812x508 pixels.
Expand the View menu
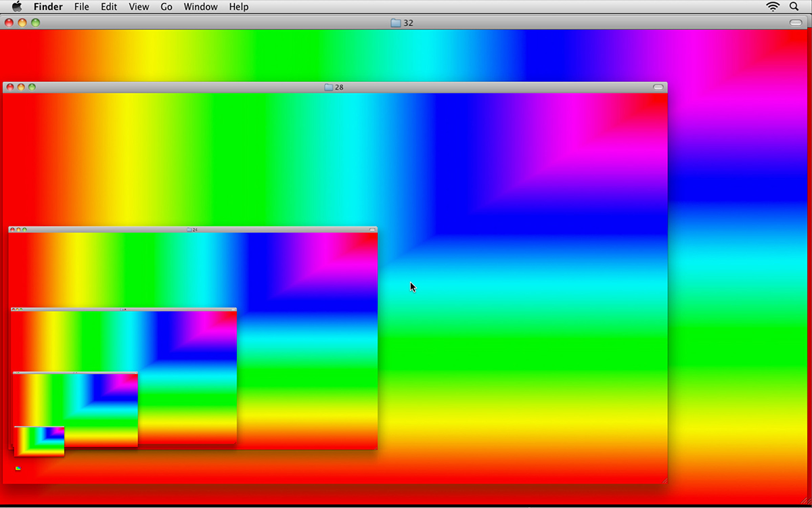tap(139, 7)
